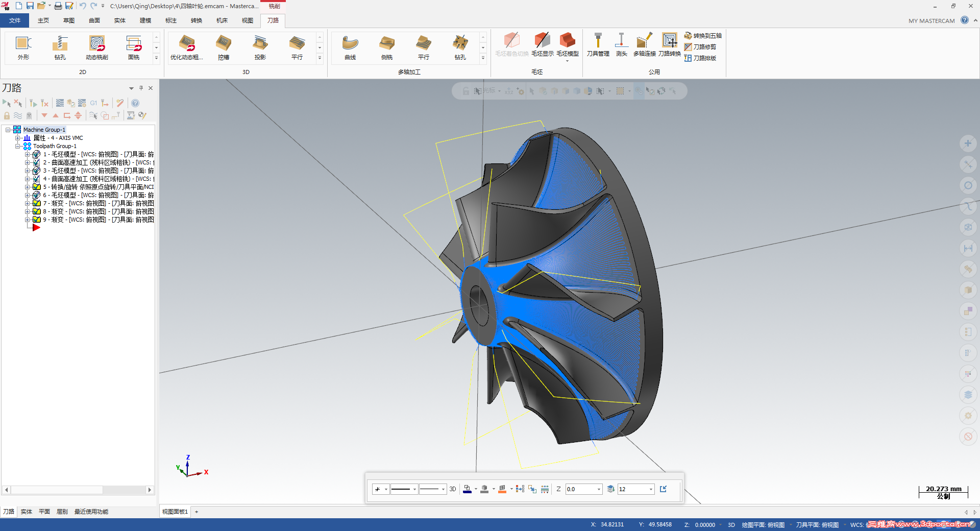Toggle checkmark on operation 1 毛坯模型
This screenshot has width=980, height=531.
(36, 154)
